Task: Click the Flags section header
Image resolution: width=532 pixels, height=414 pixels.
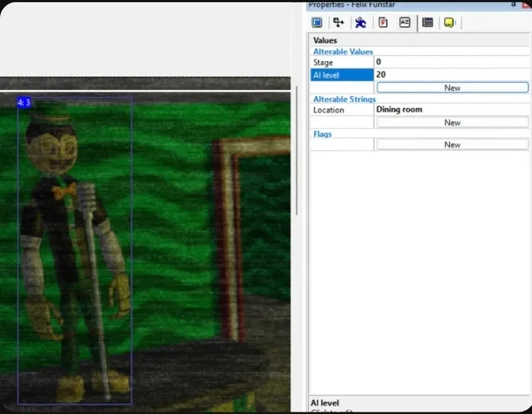Action: click(322, 134)
